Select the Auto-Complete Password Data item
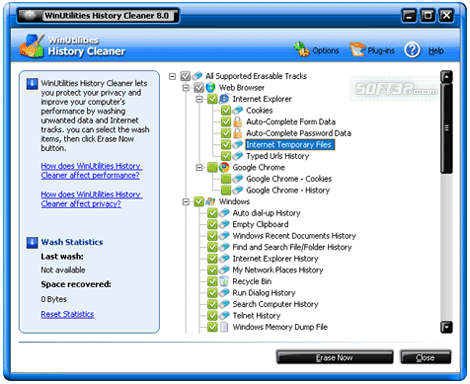Screen dimensions: 470x384 coord(299,133)
